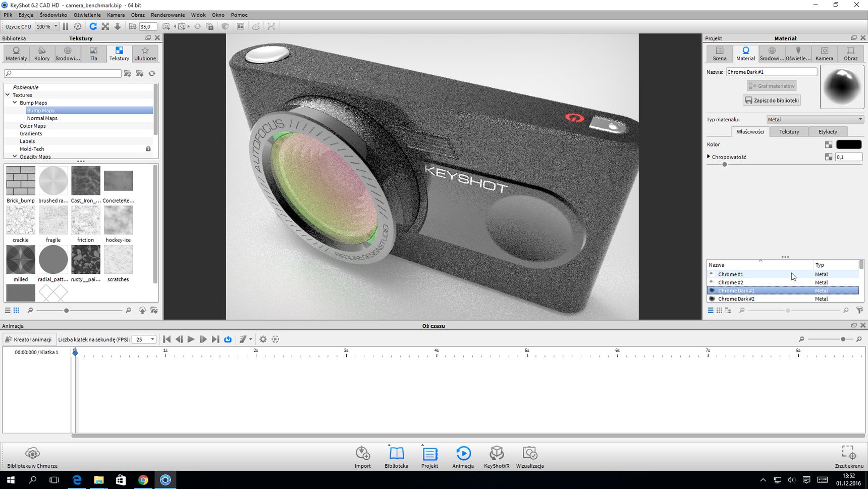868x489 pixels.
Task: Click the export library folder icon
Action: (x=154, y=310)
